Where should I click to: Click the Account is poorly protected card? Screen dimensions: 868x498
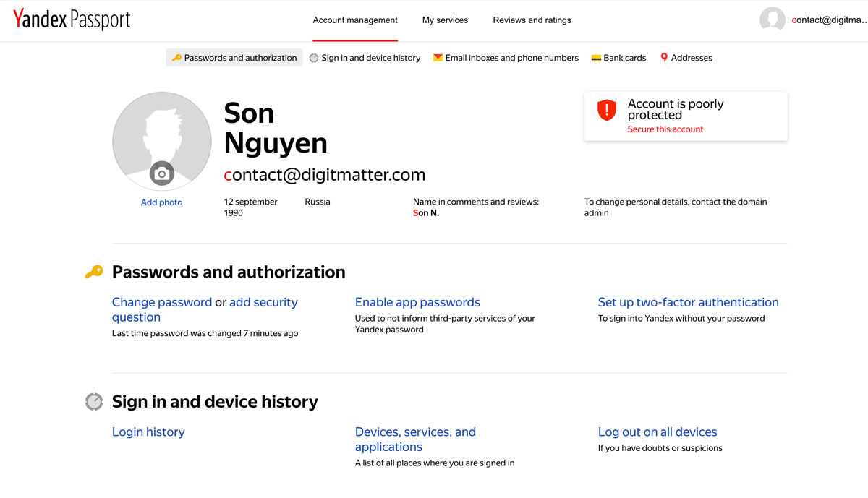686,116
